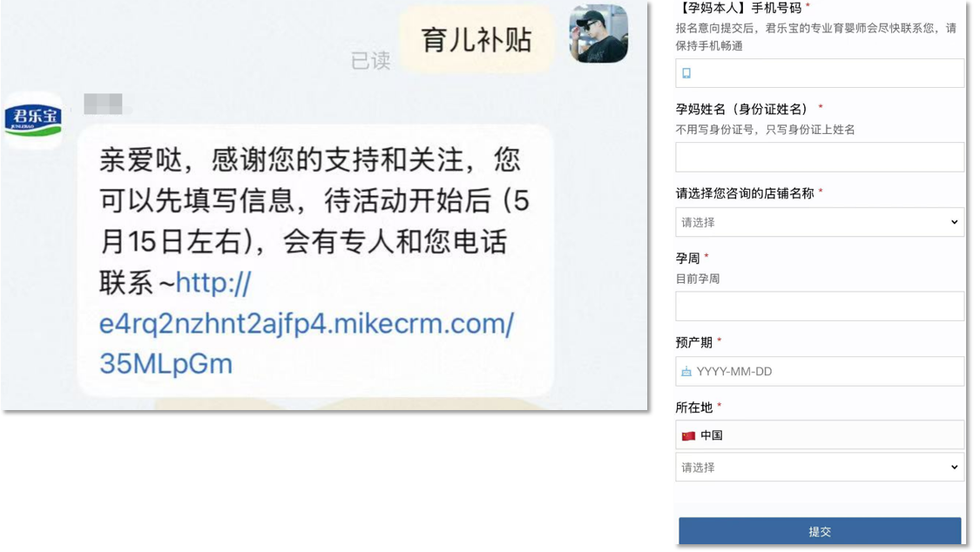980x552 pixels.
Task: Open the 中国 country selector
Action: [820, 435]
